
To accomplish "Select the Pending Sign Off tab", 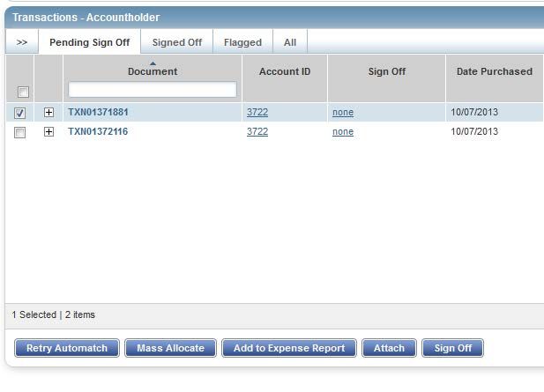I will pyautogui.click(x=89, y=42).
